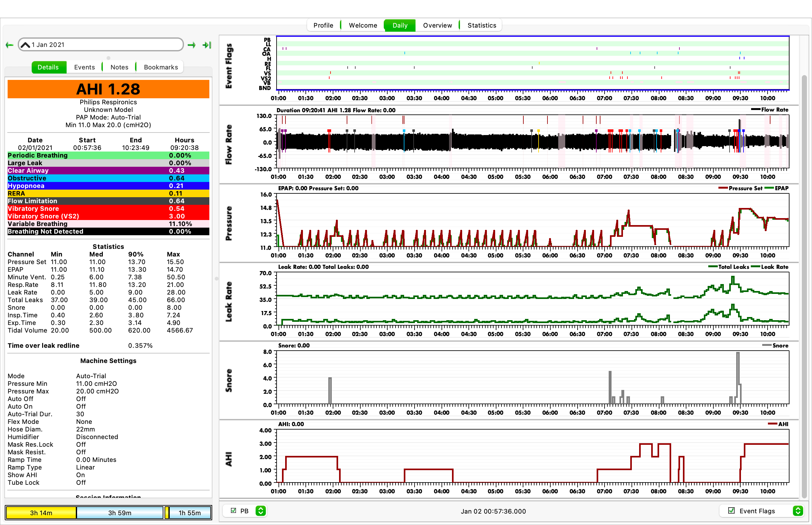The image size is (812, 525).
Task: Open the Event Flags dropdown arrows
Action: pos(797,510)
